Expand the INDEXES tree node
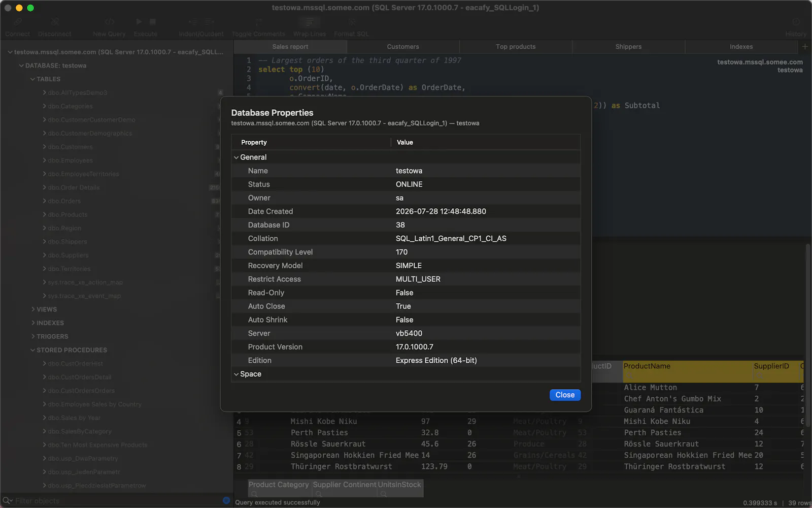This screenshot has height=508, width=812. (32, 323)
